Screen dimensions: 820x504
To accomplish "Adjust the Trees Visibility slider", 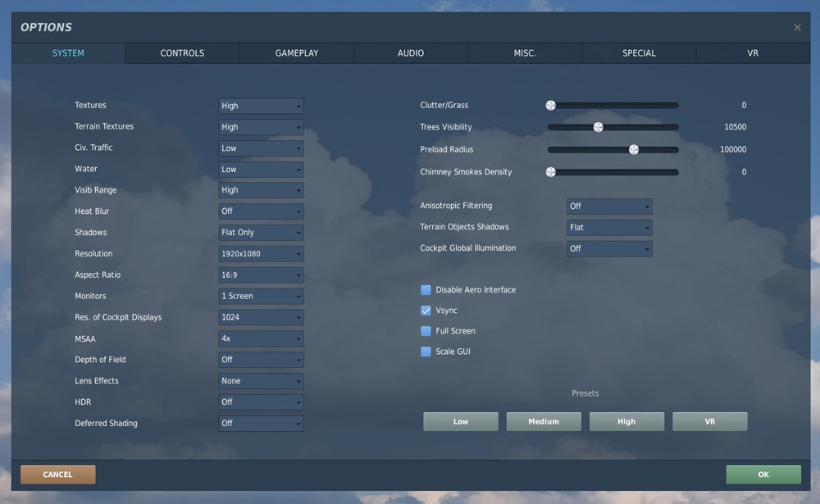I will [598, 127].
